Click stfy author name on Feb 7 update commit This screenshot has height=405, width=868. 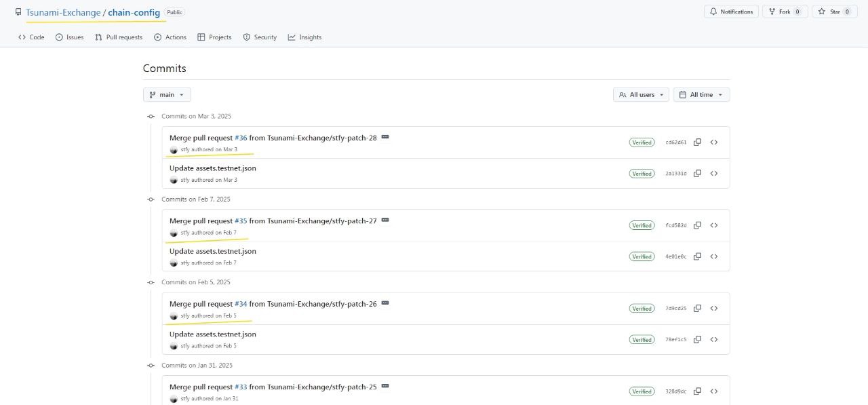click(184, 263)
